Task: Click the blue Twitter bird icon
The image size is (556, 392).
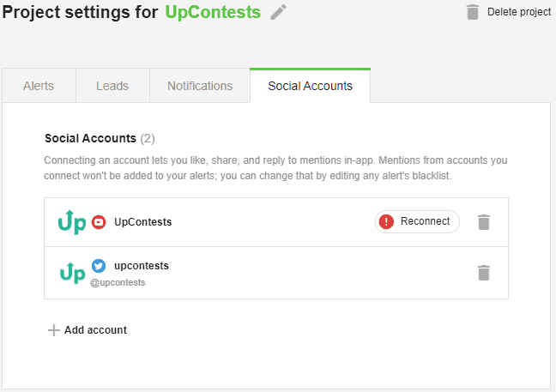Action: coord(99,266)
